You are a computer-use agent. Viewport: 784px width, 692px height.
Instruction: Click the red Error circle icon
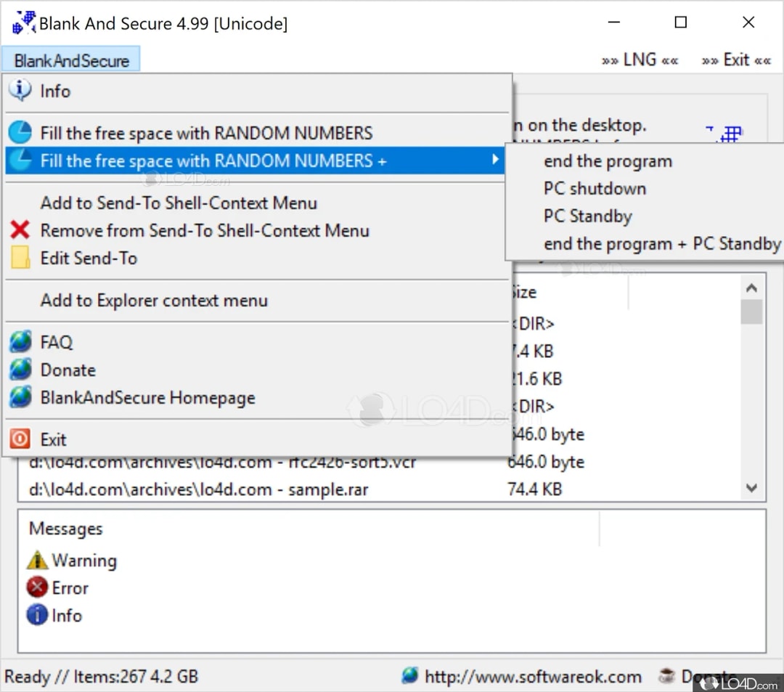(37, 587)
